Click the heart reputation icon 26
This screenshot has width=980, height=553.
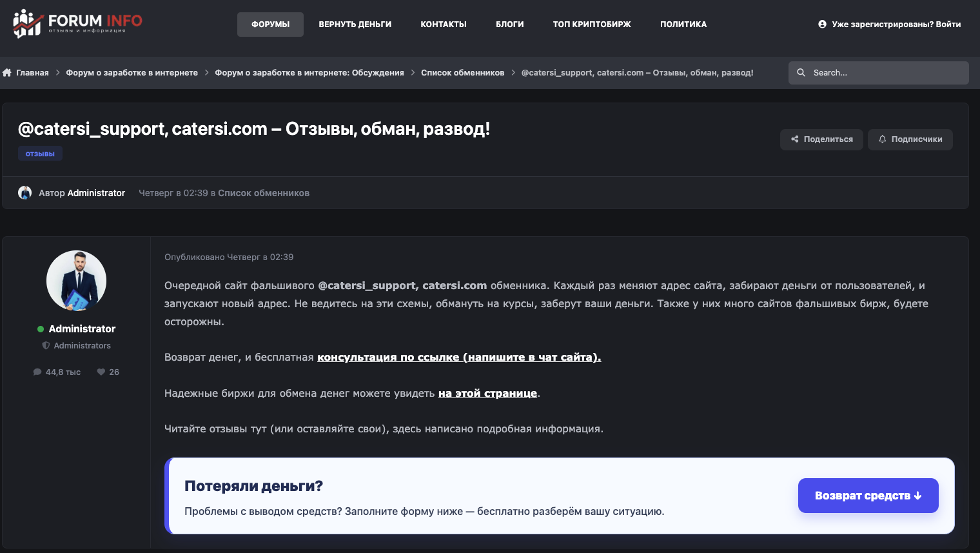(101, 372)
